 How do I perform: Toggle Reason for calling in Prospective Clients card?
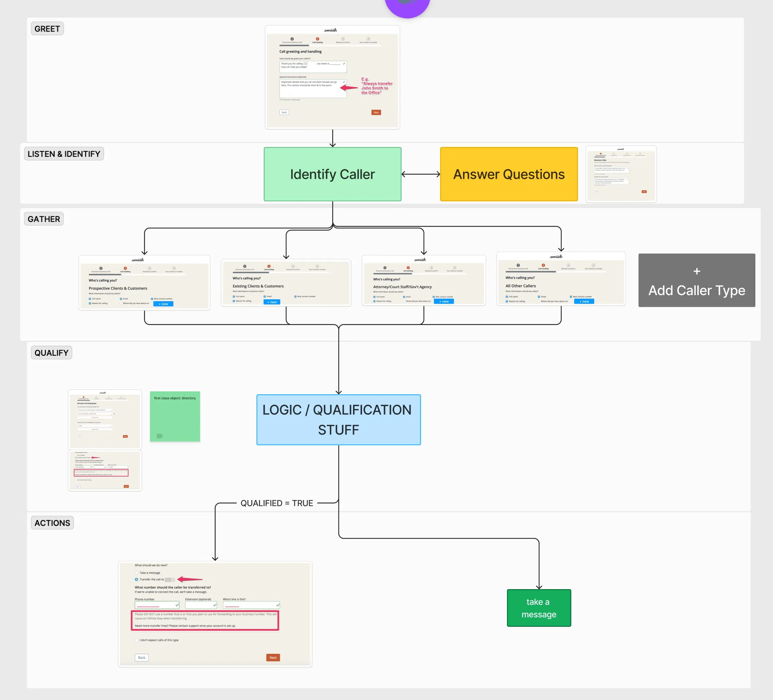pyautogui.click(x=90, y=303)
